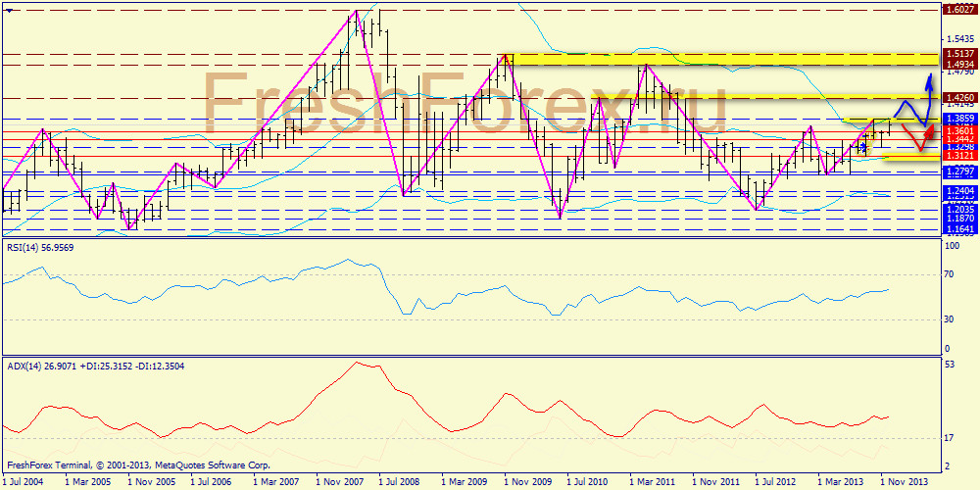980x490 pixels.
Task: Click the 1 Nov 2013 date marker
Action: (903, 482)
